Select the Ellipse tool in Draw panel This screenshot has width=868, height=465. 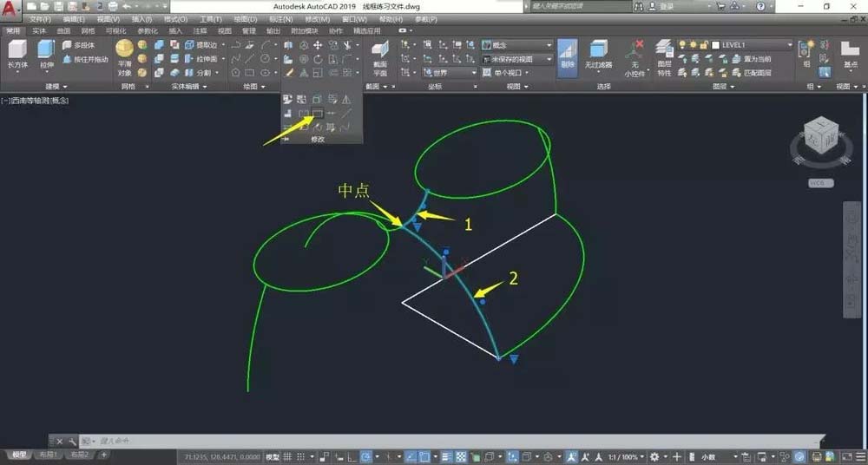point(265,73)
